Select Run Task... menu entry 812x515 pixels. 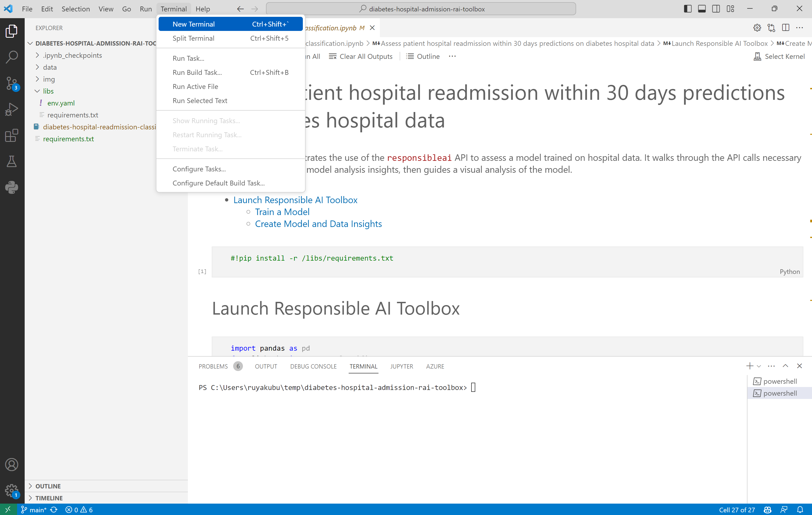pos(231,58)
